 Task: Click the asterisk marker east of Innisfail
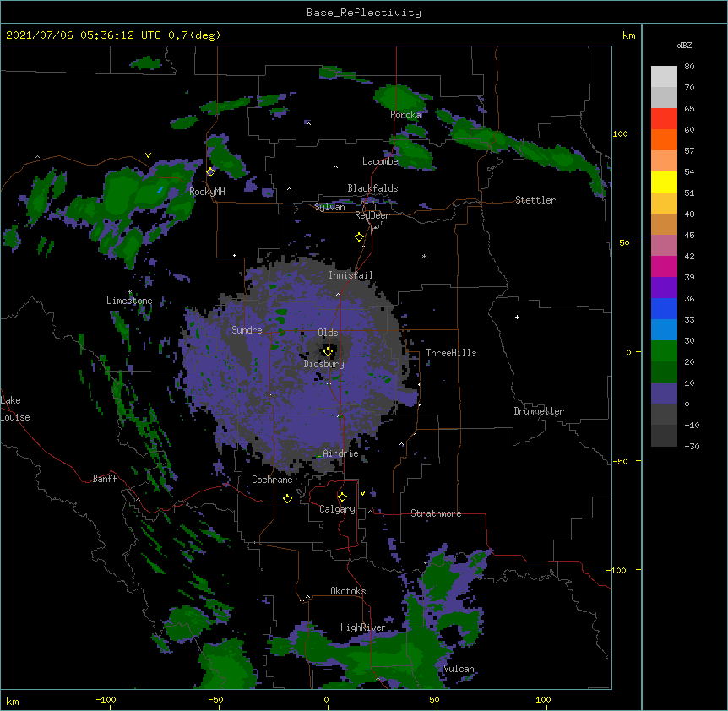[424, 257]
